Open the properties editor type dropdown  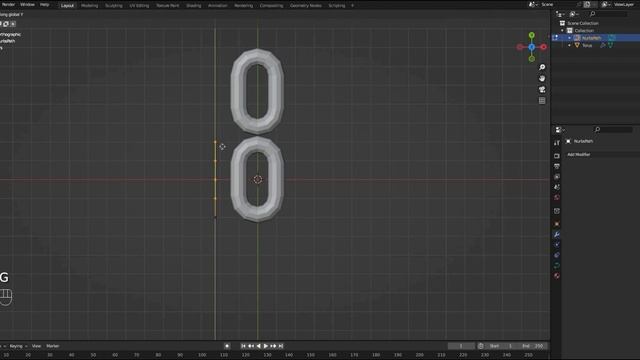click(560, 130)
